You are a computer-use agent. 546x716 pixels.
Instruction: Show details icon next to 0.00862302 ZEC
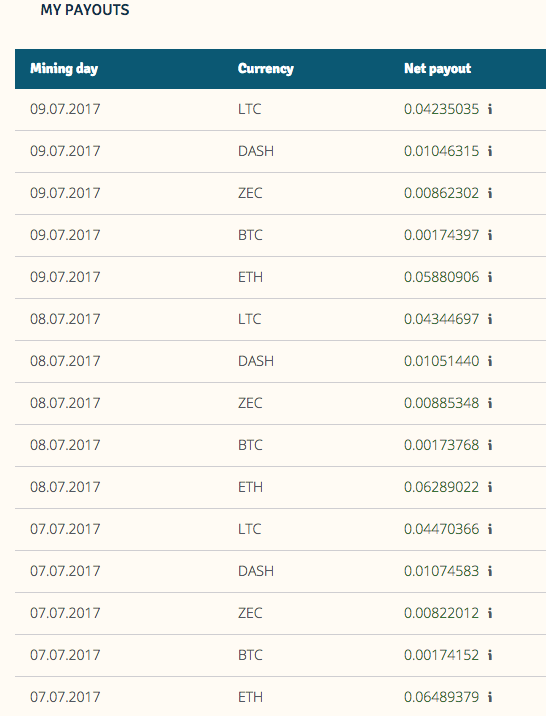coord(490,193)
